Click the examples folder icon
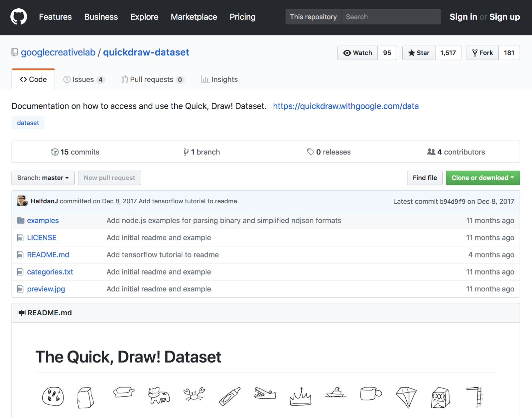Screen dimensions: 532x418 21,221
